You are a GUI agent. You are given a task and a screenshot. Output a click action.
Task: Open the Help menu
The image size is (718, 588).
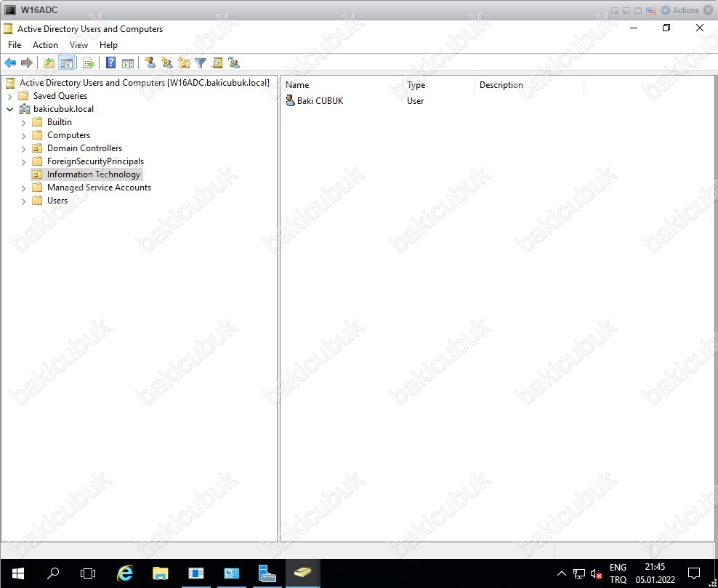pyautogui.click(x=108, y=45)
